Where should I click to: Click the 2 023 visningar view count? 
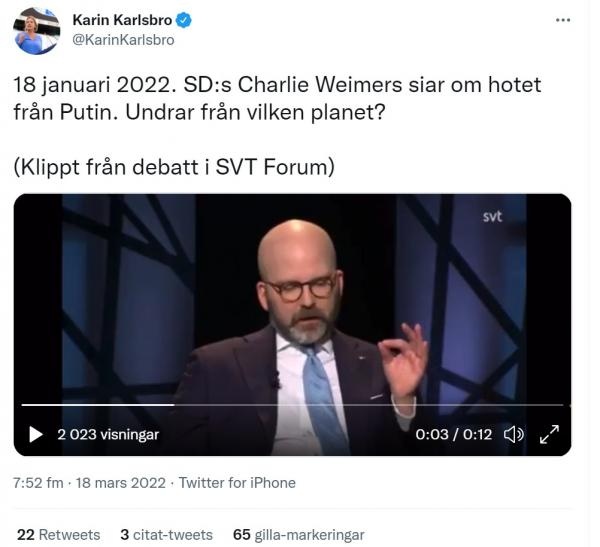coord(108,434)
